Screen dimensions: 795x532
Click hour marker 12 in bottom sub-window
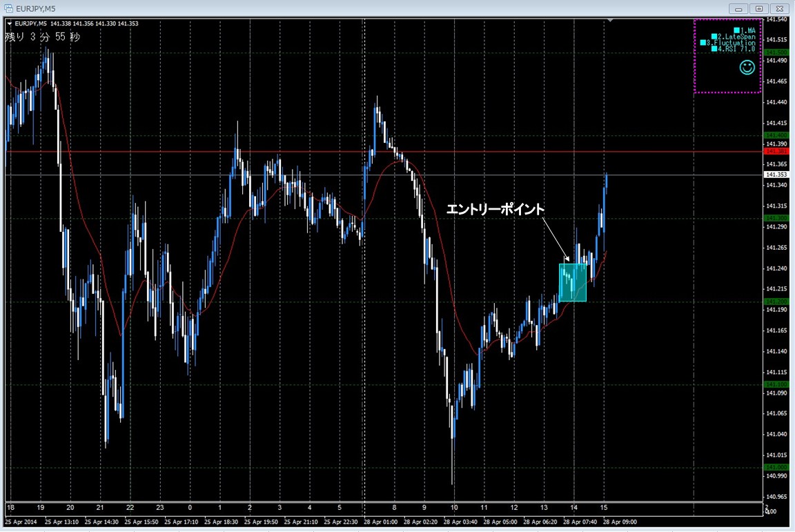tap(514, 508)
